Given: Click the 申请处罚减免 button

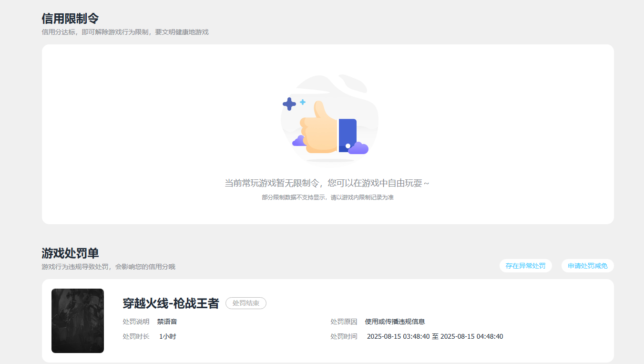Looking at the screenshot, I should coord(587,266).
